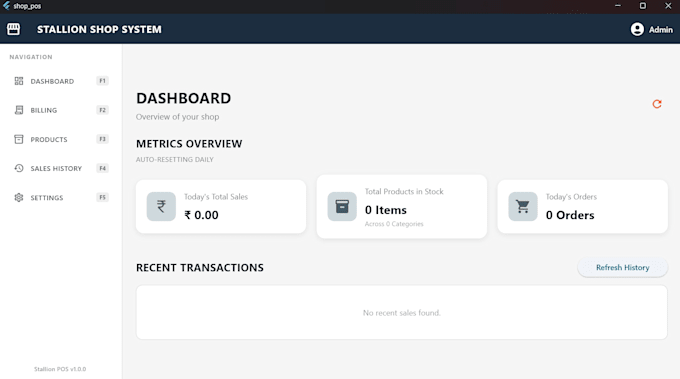Click the NAVIGATION sidebar header

tap(31, 57)
